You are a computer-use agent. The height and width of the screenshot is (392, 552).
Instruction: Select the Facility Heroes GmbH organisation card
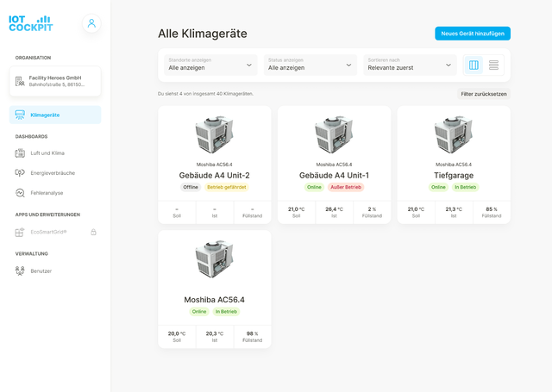point(55,81)
